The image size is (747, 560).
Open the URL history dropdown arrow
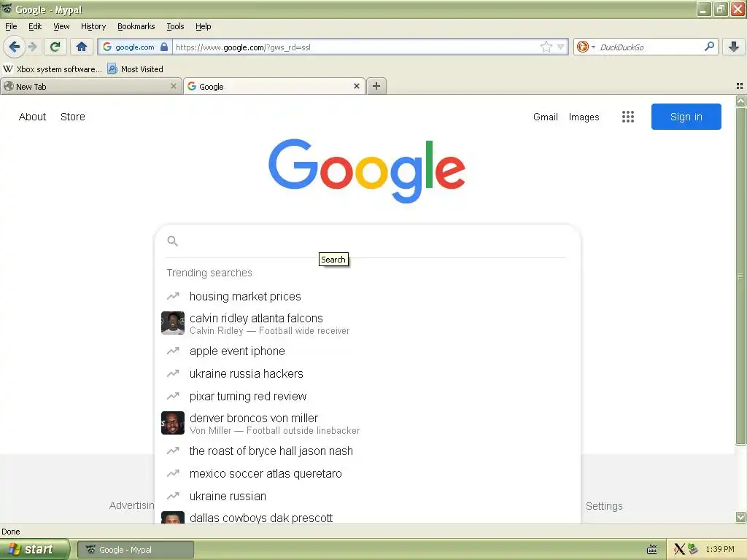coord(561,47)
